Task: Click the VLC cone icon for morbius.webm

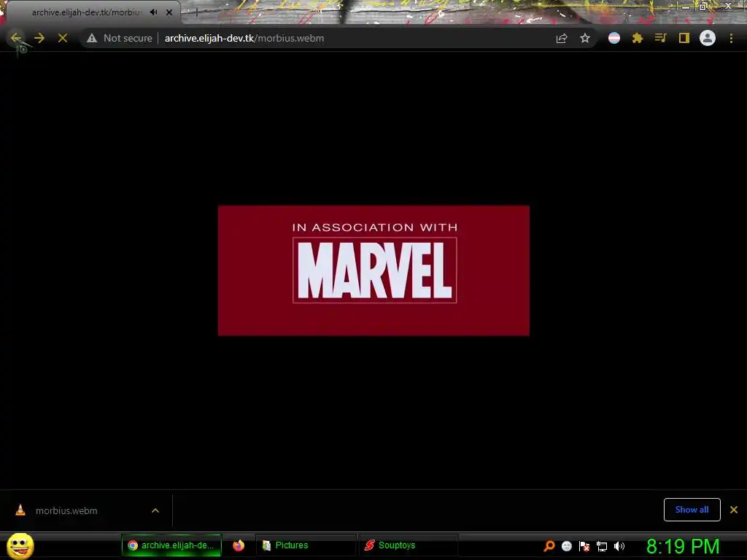Action: [x=20, y=510]
